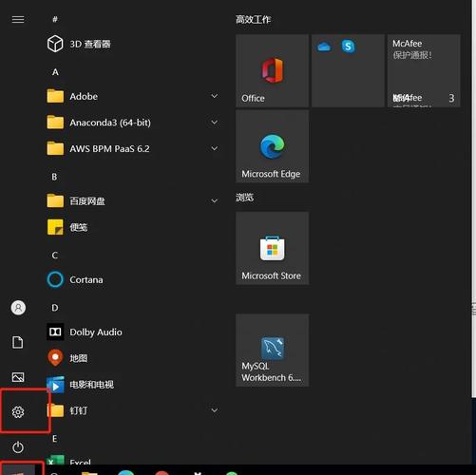Screen dimensions: 476x475
Task: Open the Microsoft Edge tile
Action: (272, 146)
